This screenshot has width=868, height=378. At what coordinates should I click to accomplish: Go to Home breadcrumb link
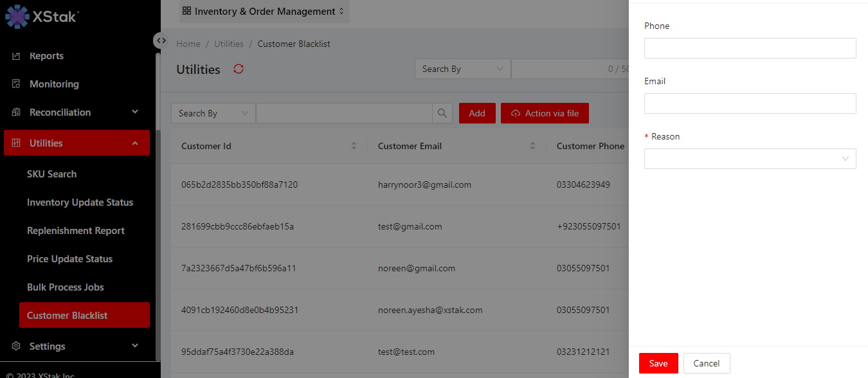pyautogui.click(x=188, y=44)
